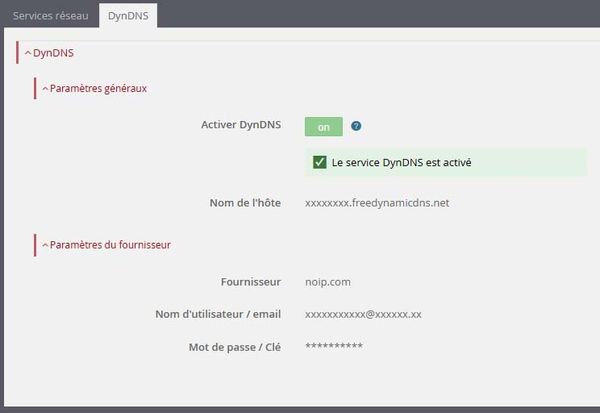The image size is (600, 413).
Task: Change the Fournisseur noip.com value
Action: click(328, 282)
